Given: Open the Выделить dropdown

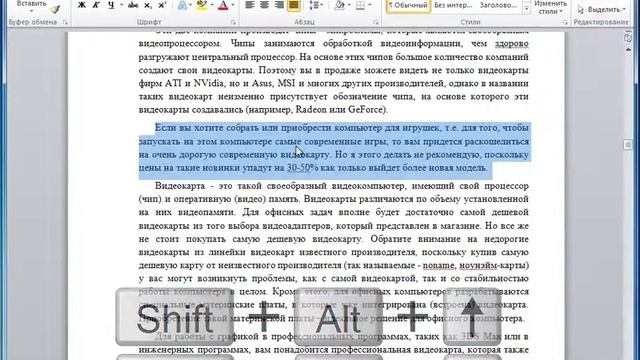Looking at the screenshot, I should tap(602, 9).
